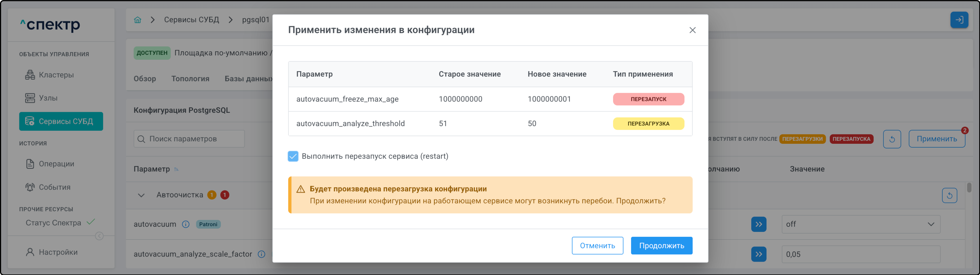Toggle the restart service checkbox
Viewport: 980px width, 275px height.
pyautogui.click(x=293, y=156)
